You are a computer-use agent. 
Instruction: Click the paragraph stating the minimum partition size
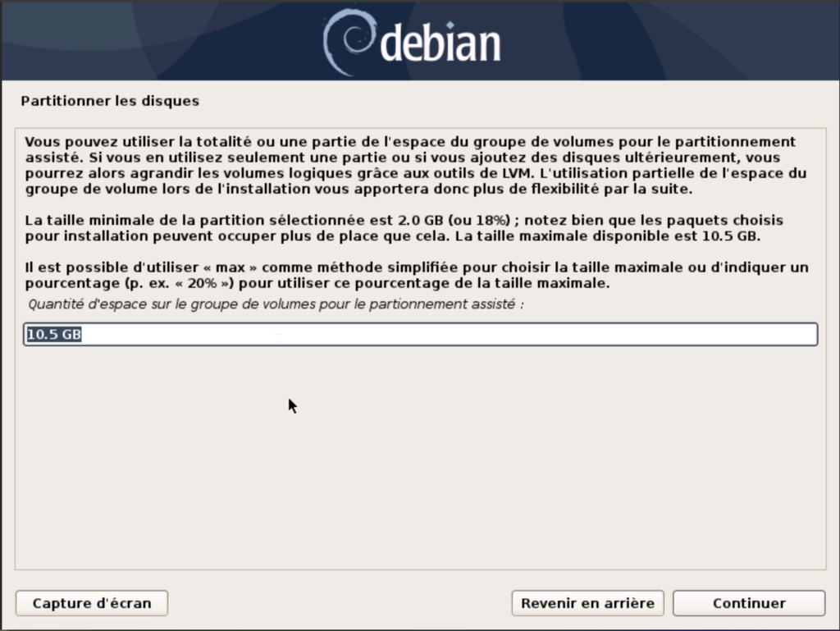pyautogui.click(x=404, y=229)
